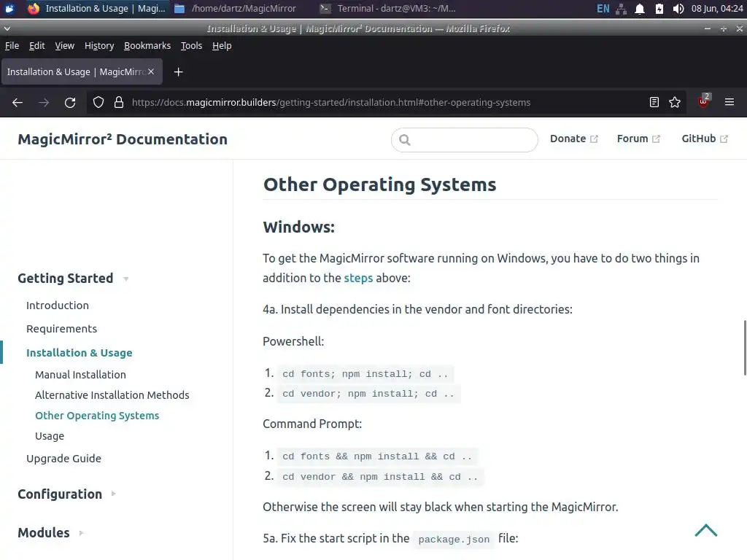Click "cd fonts && npm install && cd .." code

[377, 456]
